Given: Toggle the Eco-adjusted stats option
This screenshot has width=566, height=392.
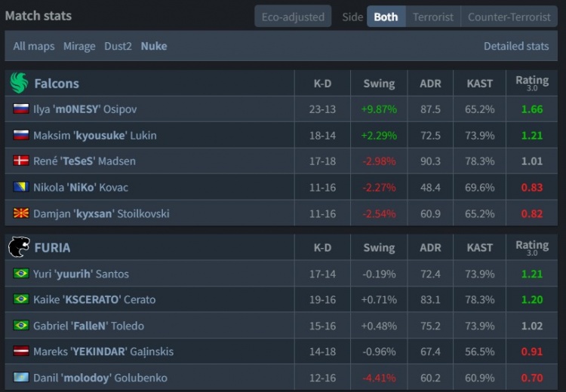Looking at the screenshot, I should tap(293, 17).
